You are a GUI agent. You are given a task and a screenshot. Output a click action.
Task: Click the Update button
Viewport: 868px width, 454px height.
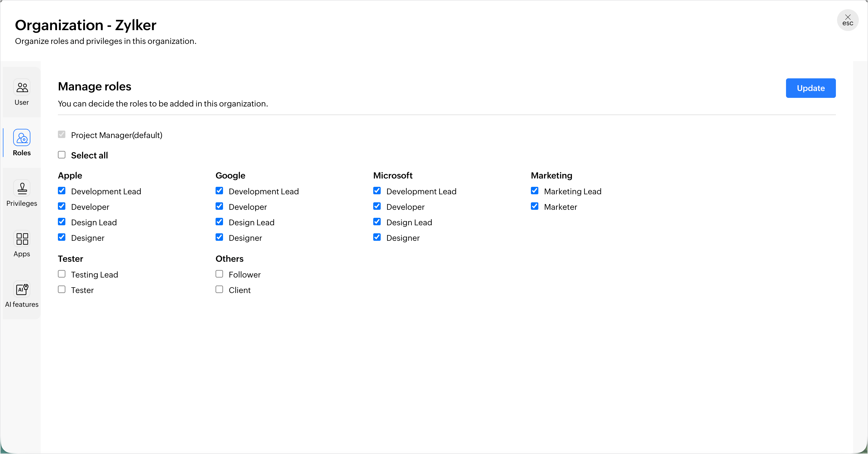tap(810, 88)
